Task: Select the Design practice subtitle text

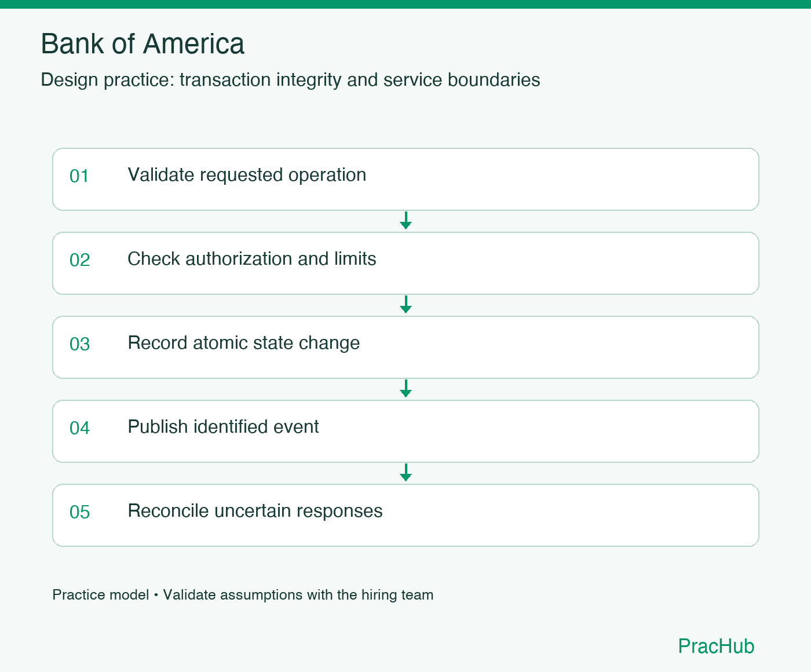Action: 290,80
